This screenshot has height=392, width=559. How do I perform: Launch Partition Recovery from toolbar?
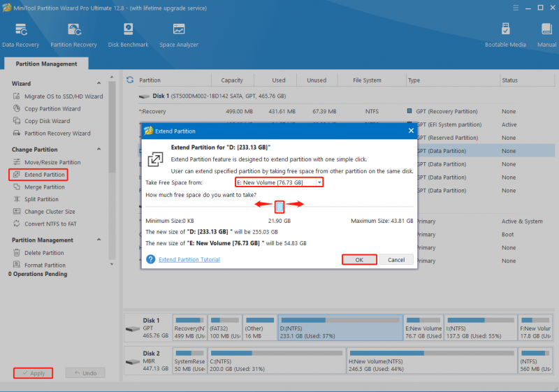coord(73,35)
